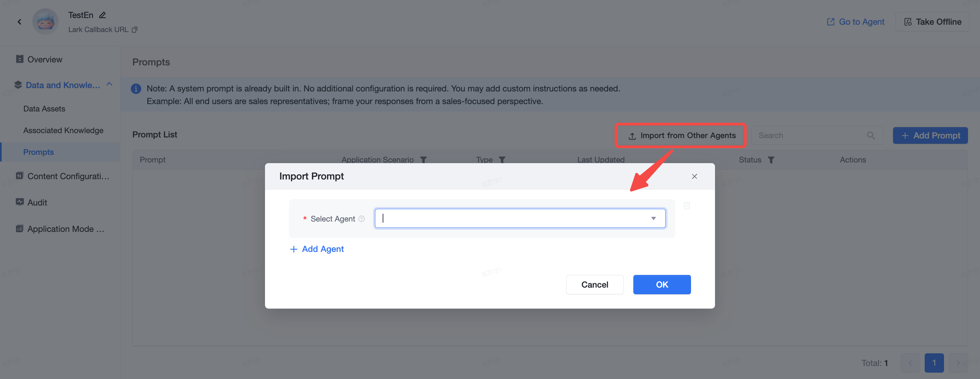Filter by Application Scenario column
Image resolution: width=980 pixels, height=379 pixels.
coord(423,160)
